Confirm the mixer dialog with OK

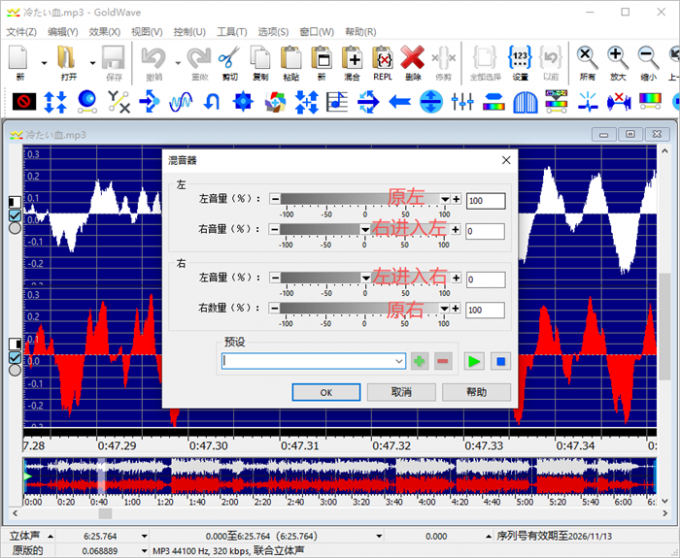326,392
